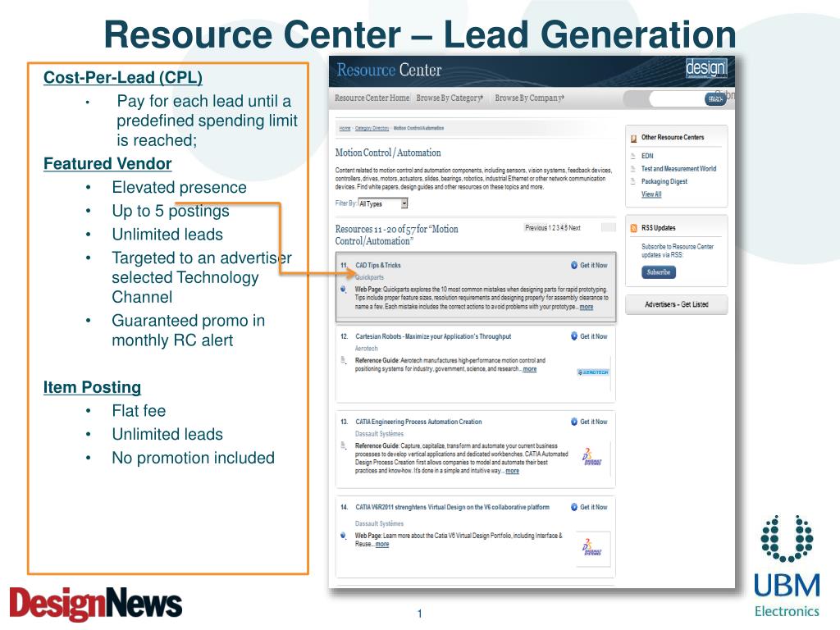Click the DesignNews logo
The width and height of the screenshot is (840, 630).
pyautogui.click(x=96, y=604)
